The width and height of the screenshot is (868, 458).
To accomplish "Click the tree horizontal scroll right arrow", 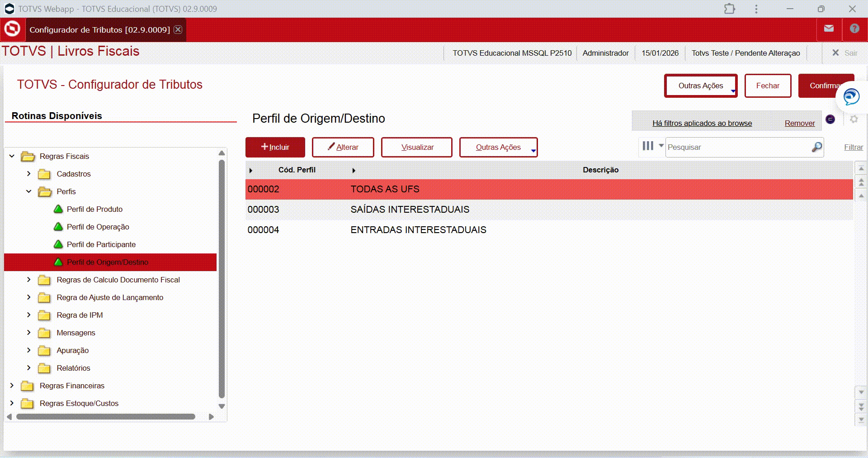I will click(x=211, y=417).
